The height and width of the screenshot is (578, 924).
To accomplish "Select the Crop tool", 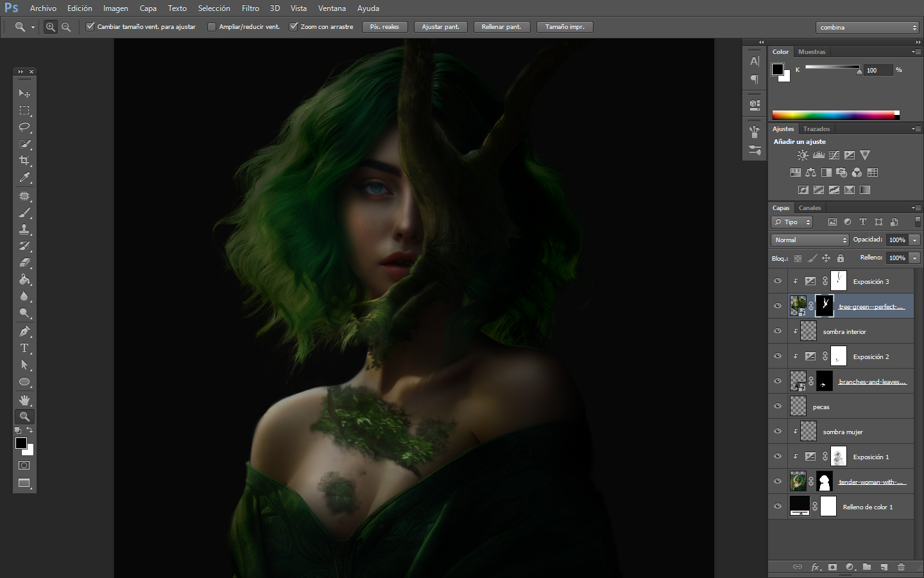I will 24,161.
